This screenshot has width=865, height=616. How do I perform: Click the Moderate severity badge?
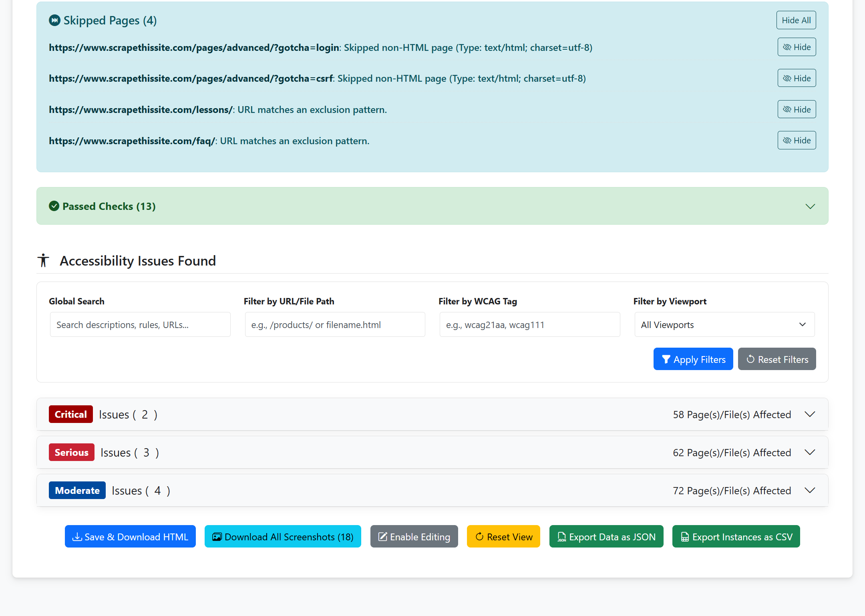pos(77,490)
